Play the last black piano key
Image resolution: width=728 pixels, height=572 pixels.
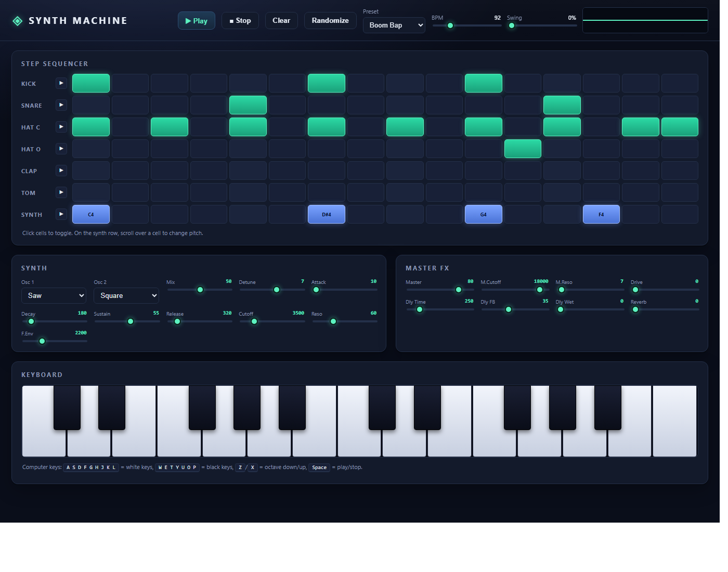pos(608,408)
